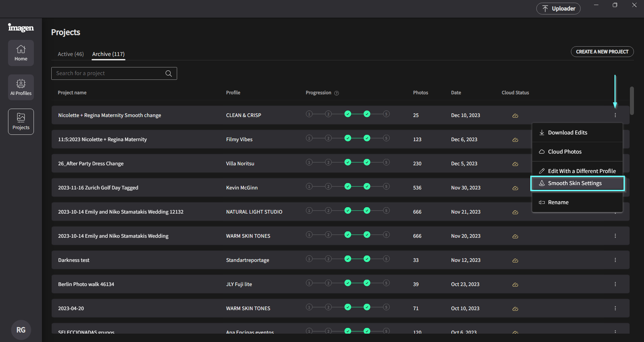Click the NATURAL LIGHT STUDIO profile cell
Viewport: 644px width, 342px height.
254,212
